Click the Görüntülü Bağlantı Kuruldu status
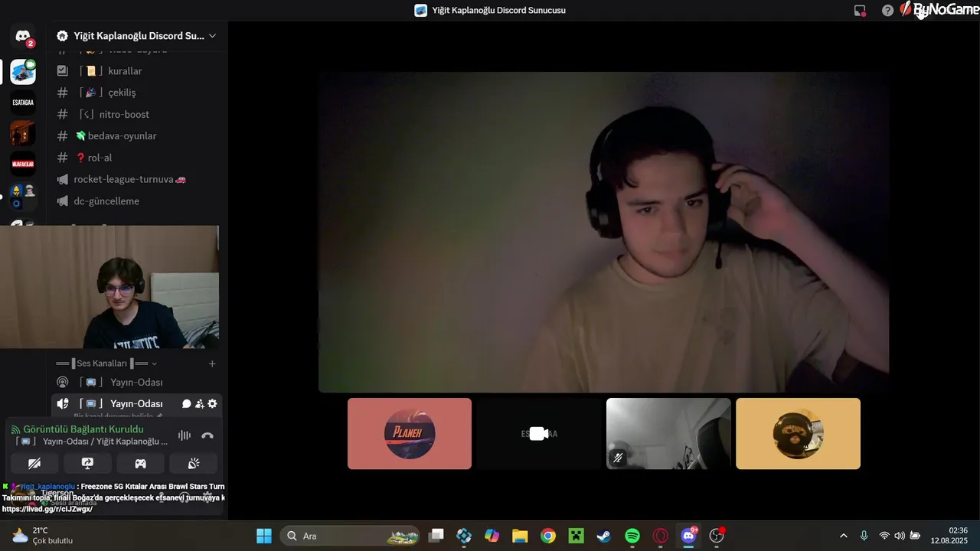Image resolution: width=980 pixels, height=551 pixels. (83, 429)
